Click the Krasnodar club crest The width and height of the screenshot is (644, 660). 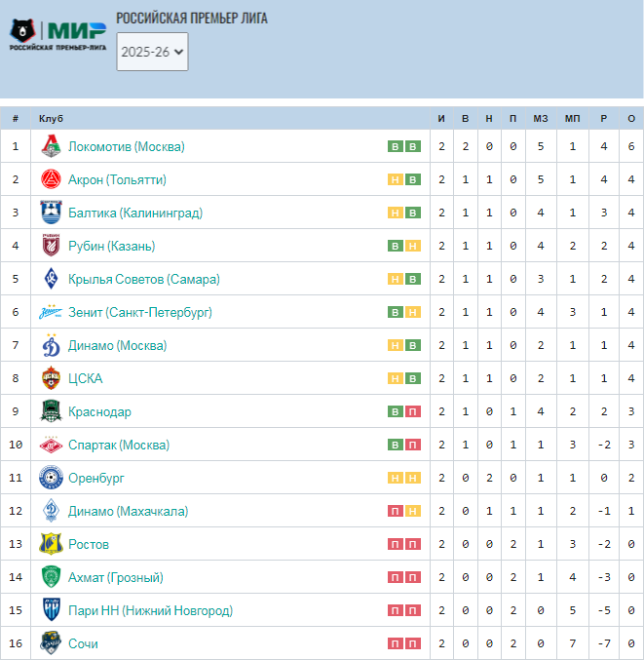(51, 411)
